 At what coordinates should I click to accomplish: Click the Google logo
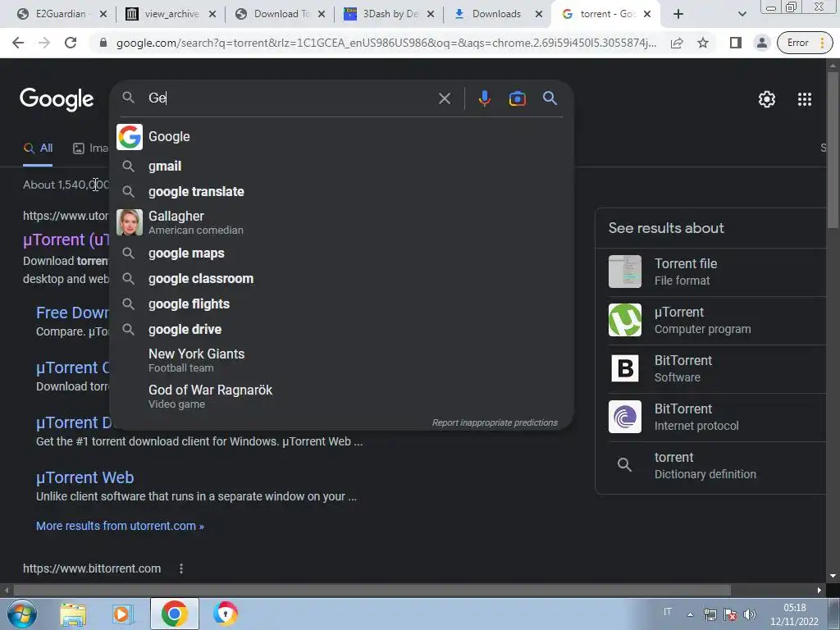coord(57,99)
